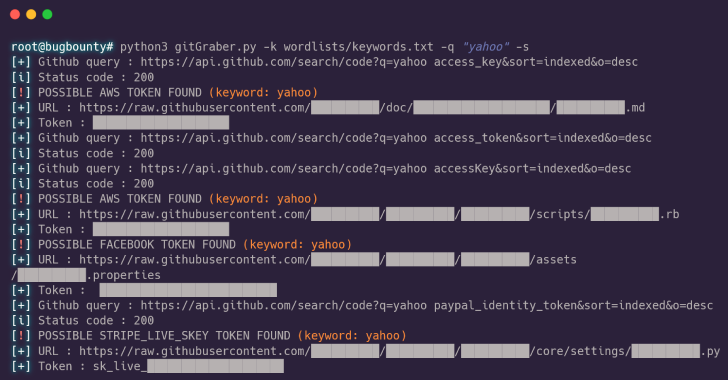Open the paypal_identity_token GitHub query URL
The height and width of the screenshot is (380, 728).
coord(427,305)
